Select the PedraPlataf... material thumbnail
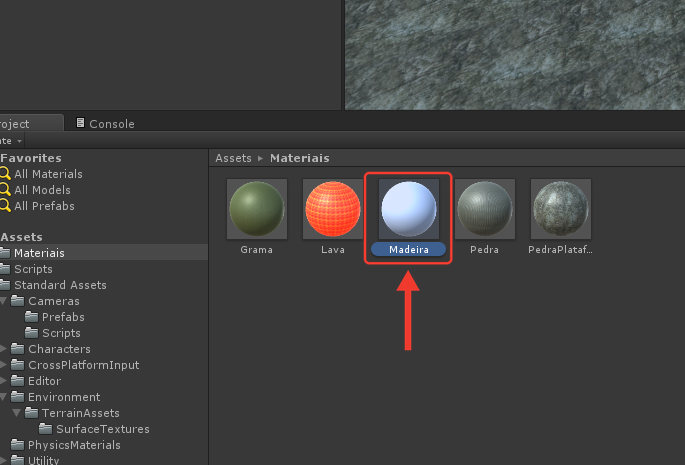Screen dimensions: 685x465 pos(561,209)
